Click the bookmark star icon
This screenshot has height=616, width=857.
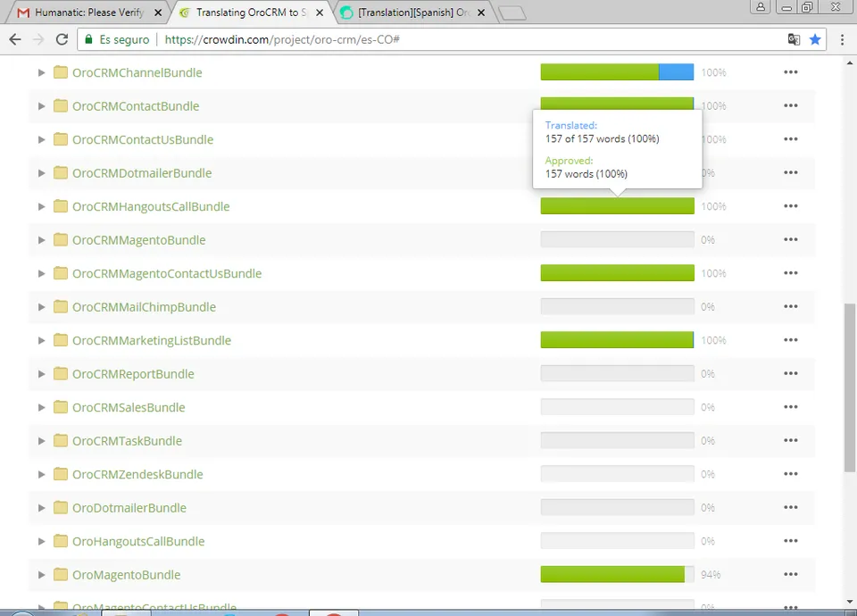(815, 39)
